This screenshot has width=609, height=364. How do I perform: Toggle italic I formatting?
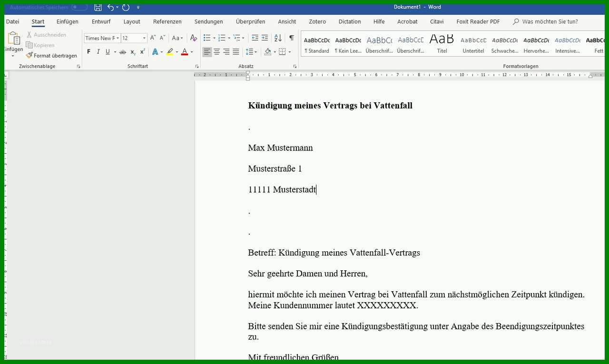point(98,52)
